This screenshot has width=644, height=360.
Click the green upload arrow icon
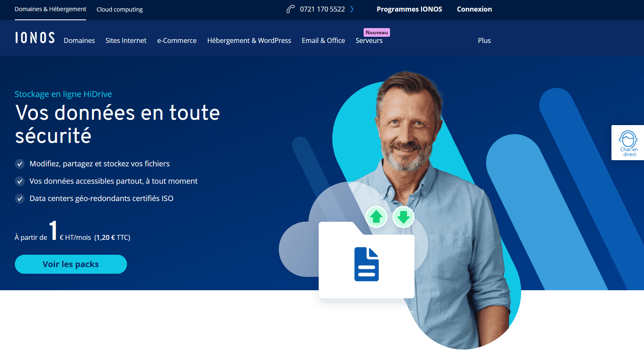(x=376, y=217)
